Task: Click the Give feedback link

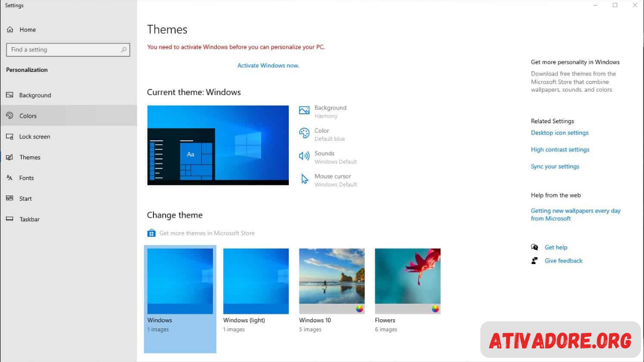Action: pos(563,261)
